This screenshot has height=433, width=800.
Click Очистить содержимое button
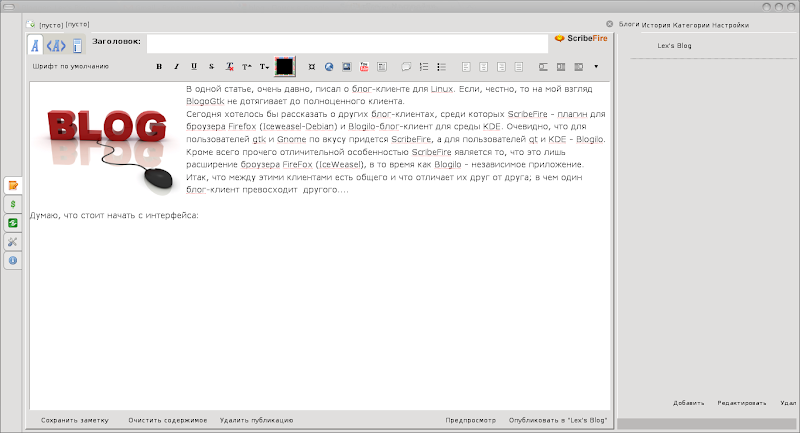[167, 420]
